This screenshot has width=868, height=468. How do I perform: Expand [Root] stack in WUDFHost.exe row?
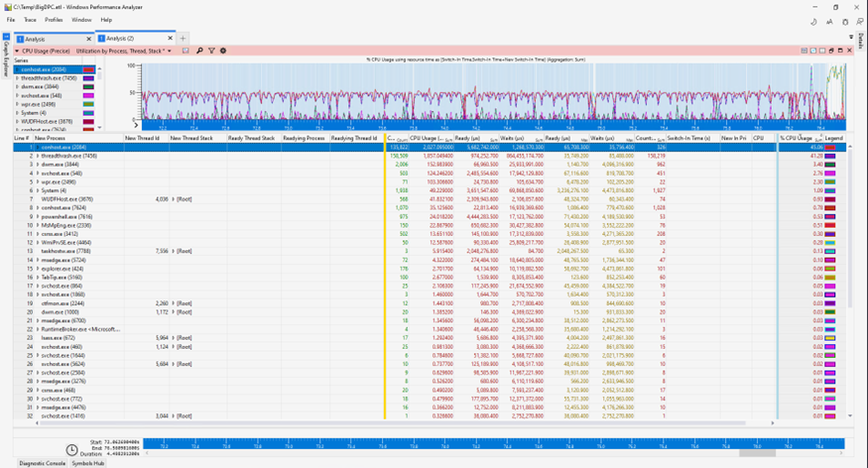[x=174, y=199]
